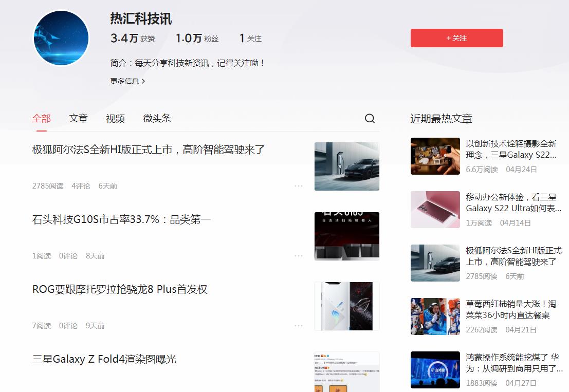569x392 pixels.
Task: View the 石头G10S article thumbnail
Action: pyautogui.click(x=346, y=236)
